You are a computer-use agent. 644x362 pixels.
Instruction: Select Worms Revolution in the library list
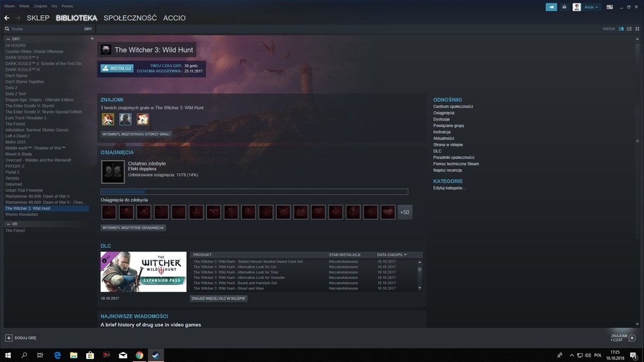pyautogui.click(x=22, y=215)
